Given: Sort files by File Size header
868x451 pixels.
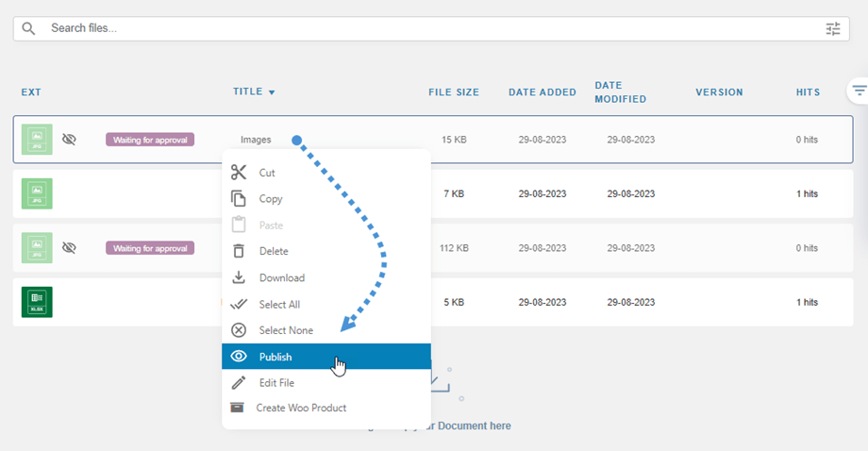Looking at the screenshot, I should (x=454, y=92).
